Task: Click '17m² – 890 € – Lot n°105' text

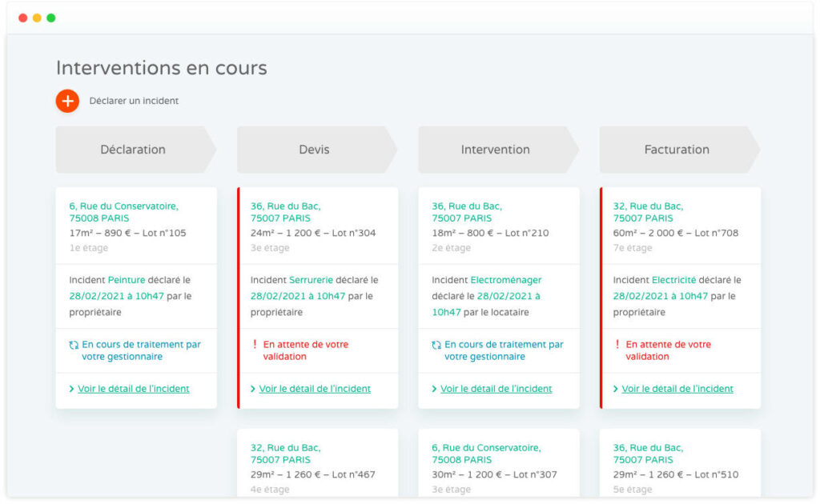Action: (127, 233)
